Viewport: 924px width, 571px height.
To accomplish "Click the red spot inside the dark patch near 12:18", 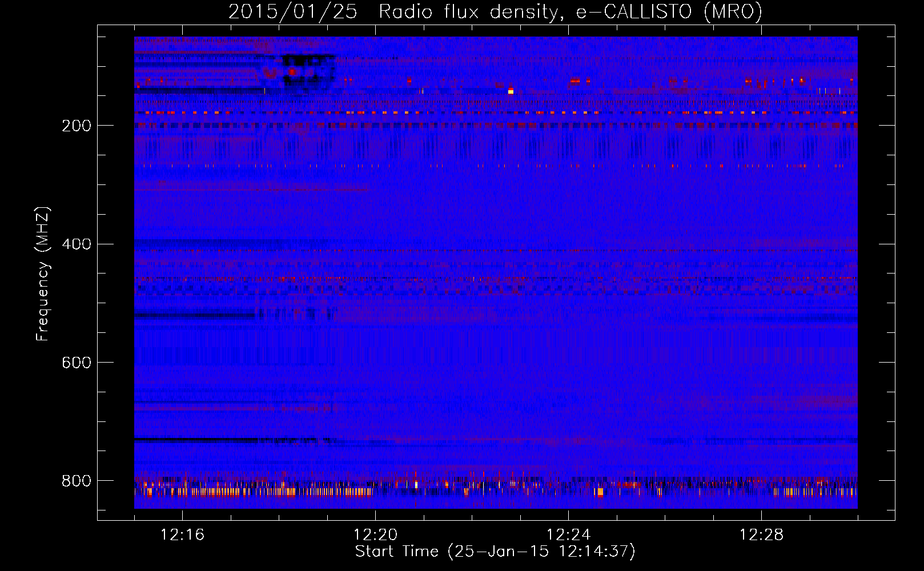I will pyautogui.click(x=292, y=72).
